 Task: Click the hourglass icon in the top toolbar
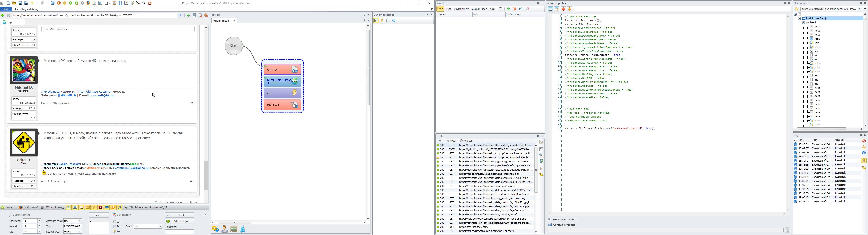point(115,3)
